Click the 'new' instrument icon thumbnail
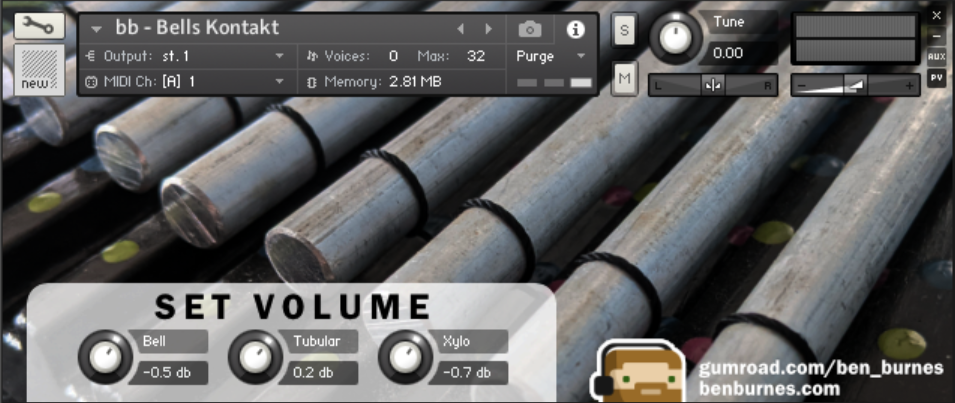 tap(40, 70)
